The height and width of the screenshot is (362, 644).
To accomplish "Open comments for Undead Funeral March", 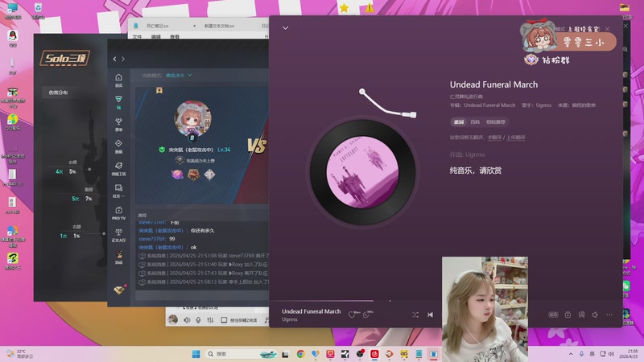I will click(366, 315).
